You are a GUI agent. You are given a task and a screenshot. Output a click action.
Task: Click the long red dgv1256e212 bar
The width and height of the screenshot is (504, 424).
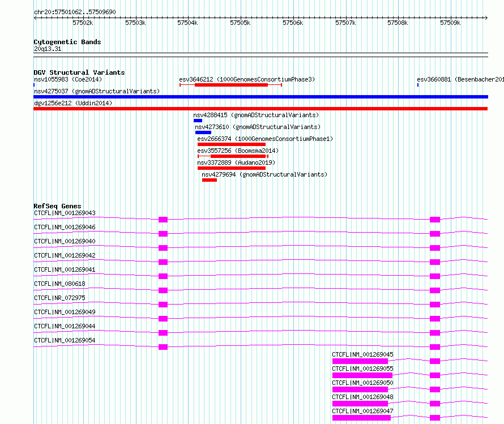(x=260, y=109)
